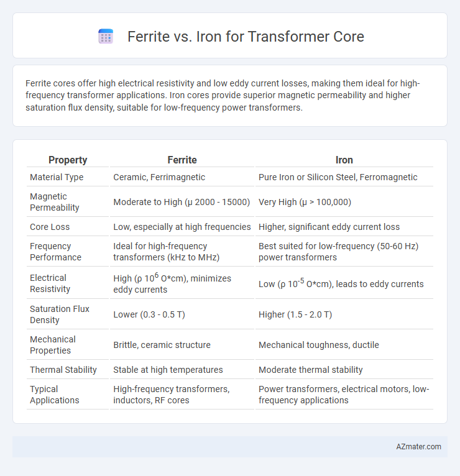Select the 'Ferrite' column header

point(182,160)
